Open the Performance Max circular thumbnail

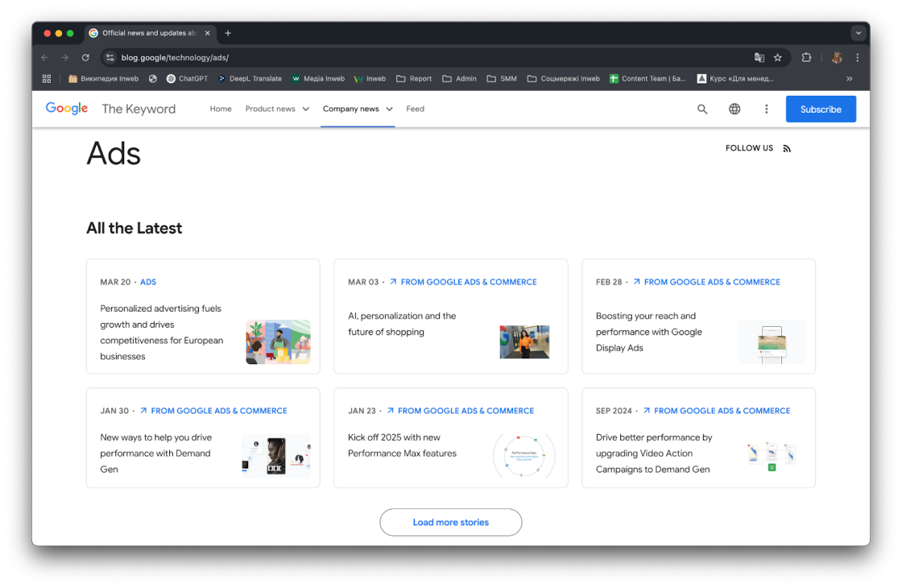point(524,456)
